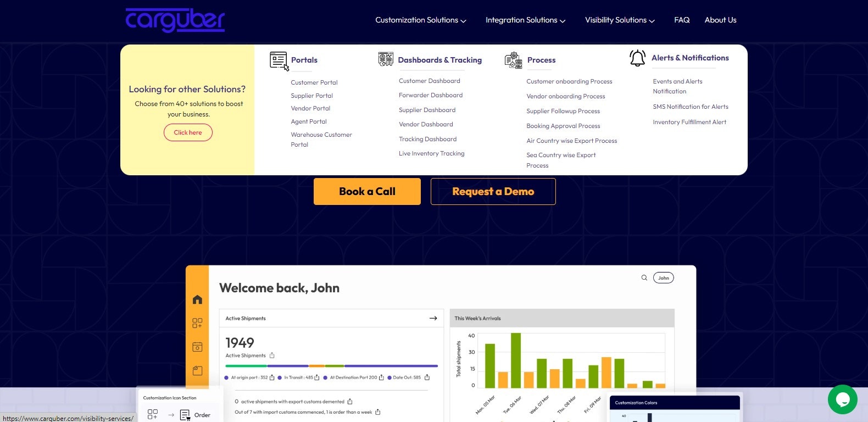Click share icon beside In Transit
The image size is (868, 422).
pyautogui.click(x=317, y=377)
